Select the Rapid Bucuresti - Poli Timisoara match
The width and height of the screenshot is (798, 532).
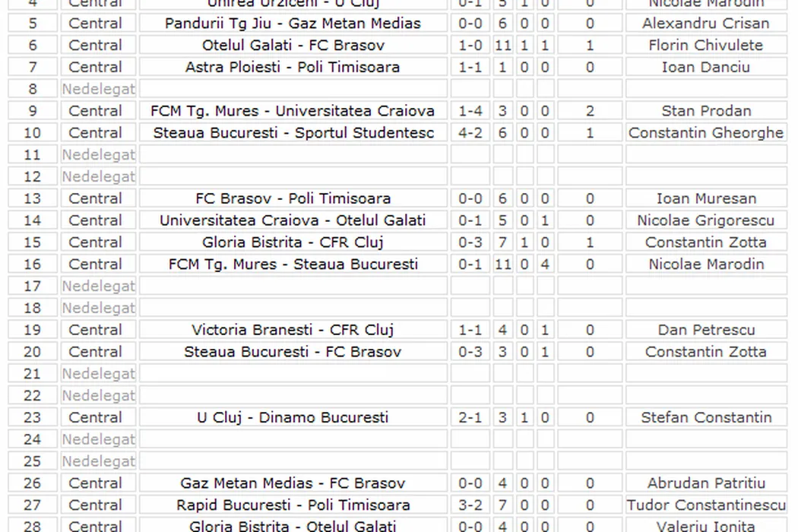click(x=293, y=505)
